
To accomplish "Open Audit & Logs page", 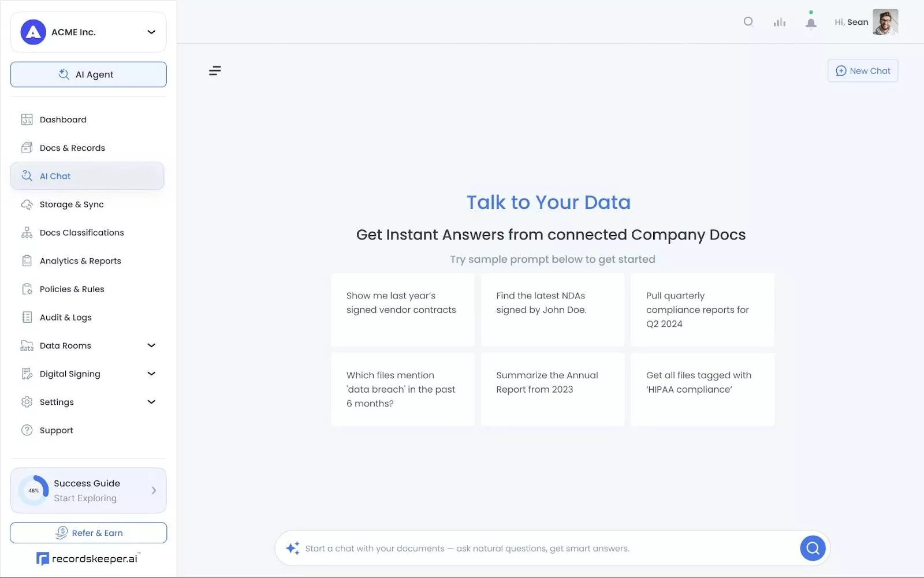I will tap(65, 317).
